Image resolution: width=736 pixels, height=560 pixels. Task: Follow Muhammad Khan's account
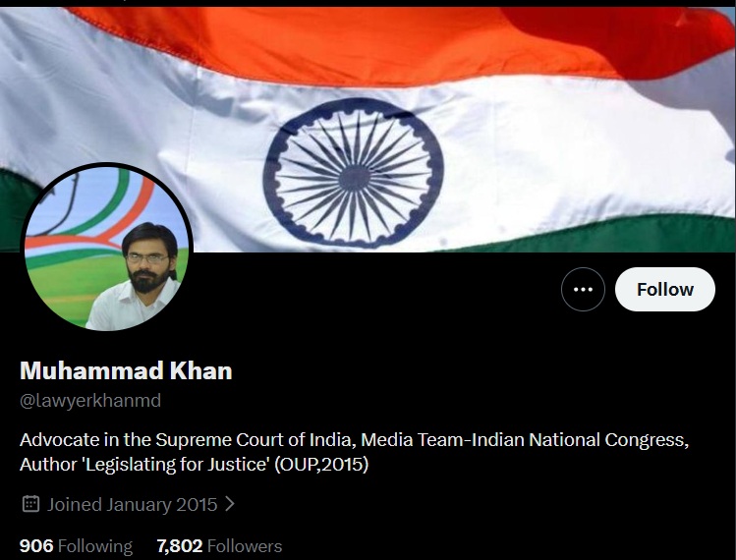point(665,289)
